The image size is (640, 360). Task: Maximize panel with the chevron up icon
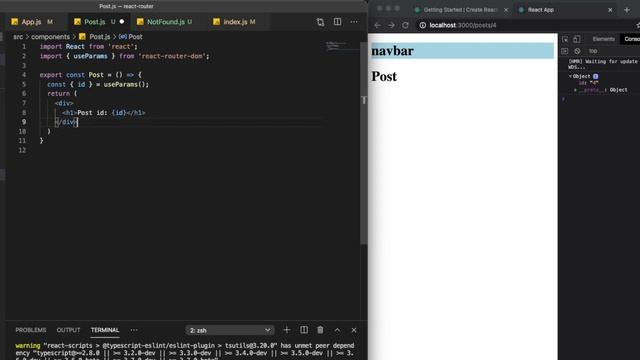pos(337,330)
